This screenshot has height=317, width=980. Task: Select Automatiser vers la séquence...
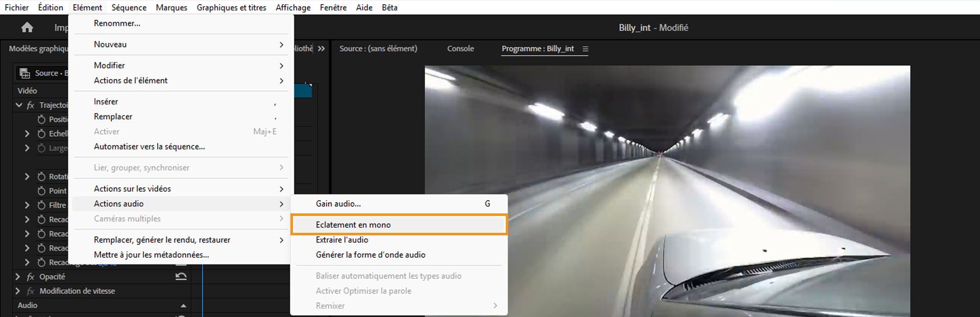pos(181,147)
